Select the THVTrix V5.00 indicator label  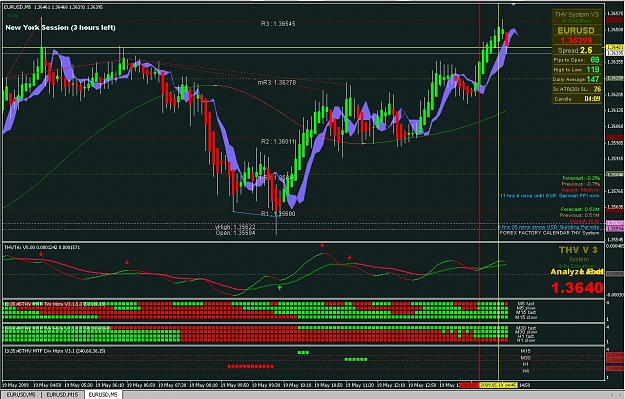(42, 248)
